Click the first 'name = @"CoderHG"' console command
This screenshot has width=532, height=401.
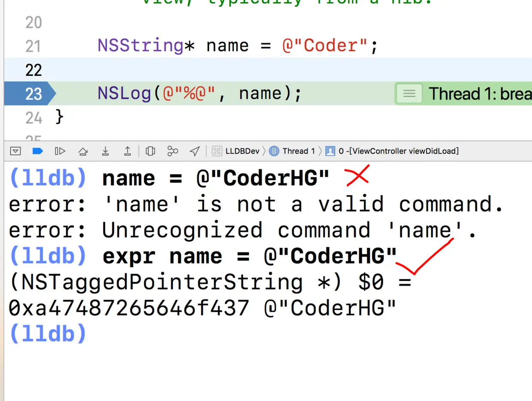tap(216, 178)
